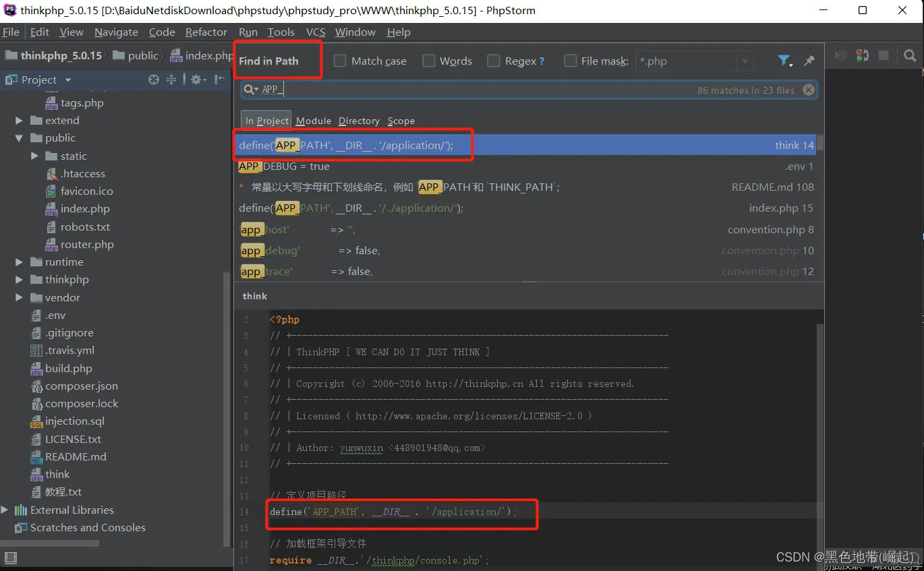Enable the Regex checkbox

tap(494, 61)
